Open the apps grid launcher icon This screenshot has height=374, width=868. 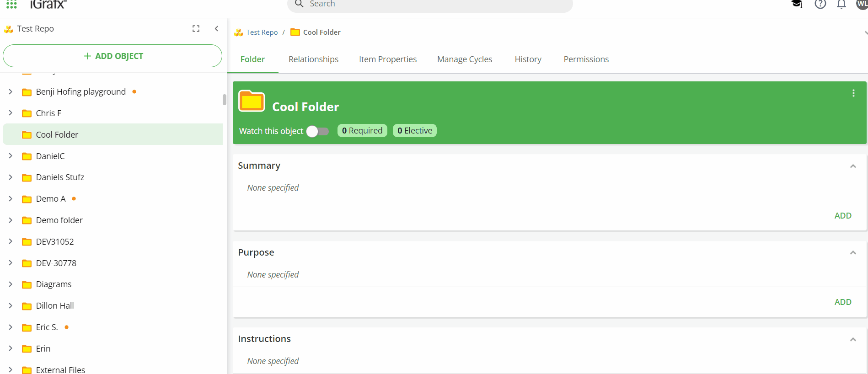click(11, 4)
